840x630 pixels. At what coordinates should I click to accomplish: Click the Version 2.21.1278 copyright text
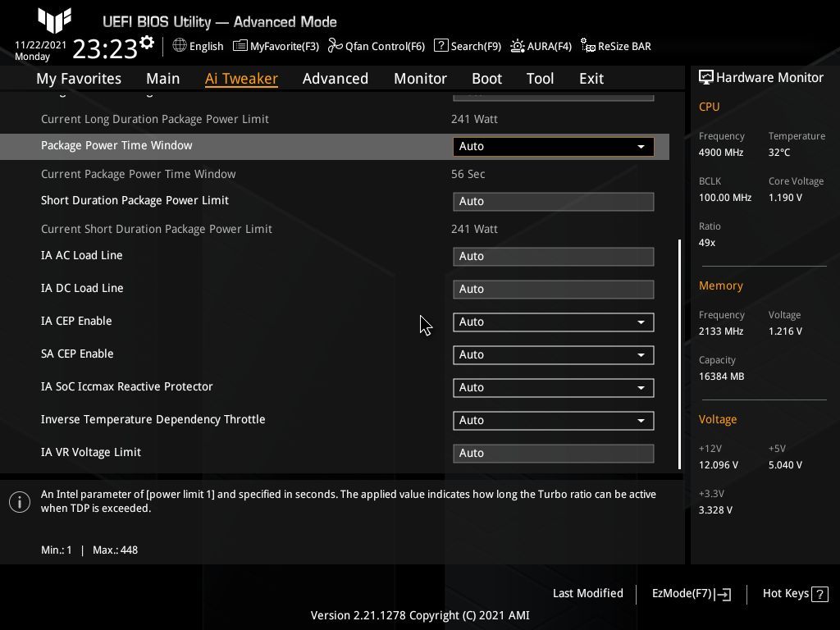420,615
